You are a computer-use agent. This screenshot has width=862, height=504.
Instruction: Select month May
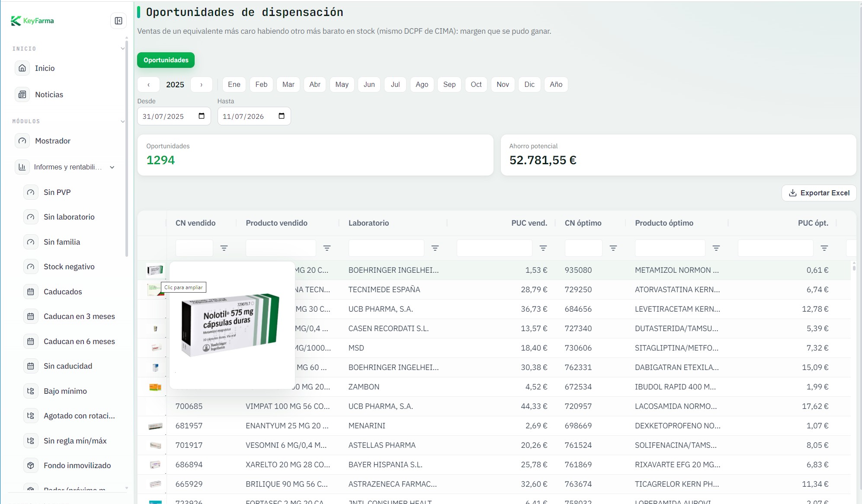pos(342,85)
